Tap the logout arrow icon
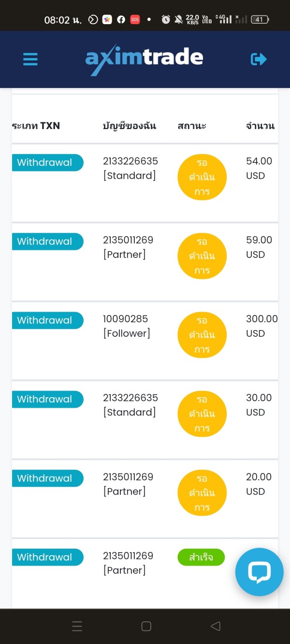290x644 pixels. (x=259, y=59)
